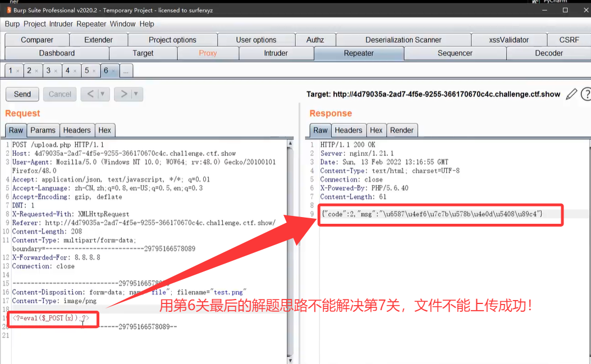This screenshot has width=591, height=364.
Task: Open the xssValidator tab
Action: (509, 40)
